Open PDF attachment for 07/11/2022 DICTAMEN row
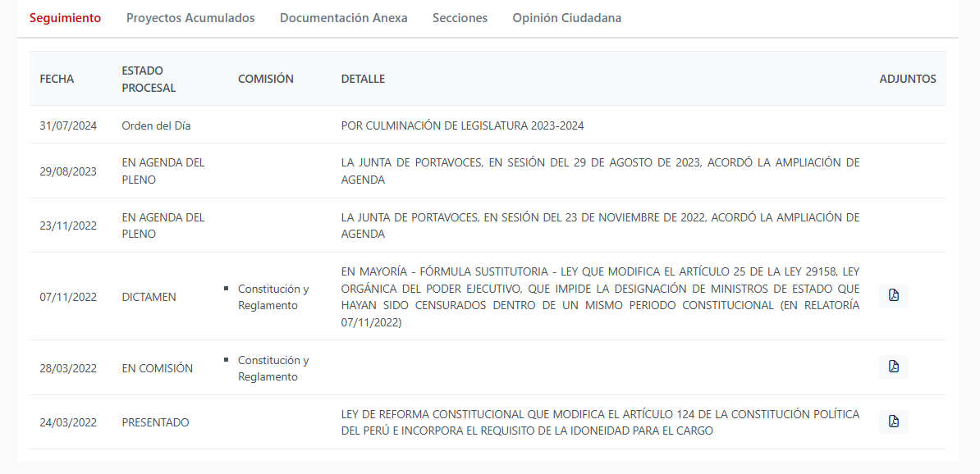This screenshot has width=980, height=474. click(x=893, y=296)
